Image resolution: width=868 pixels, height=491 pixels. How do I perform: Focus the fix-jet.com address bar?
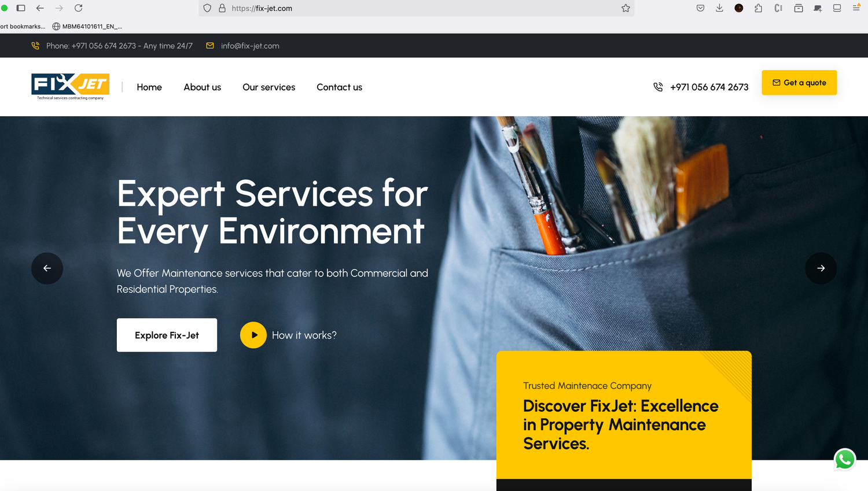(x=417, y=8)
